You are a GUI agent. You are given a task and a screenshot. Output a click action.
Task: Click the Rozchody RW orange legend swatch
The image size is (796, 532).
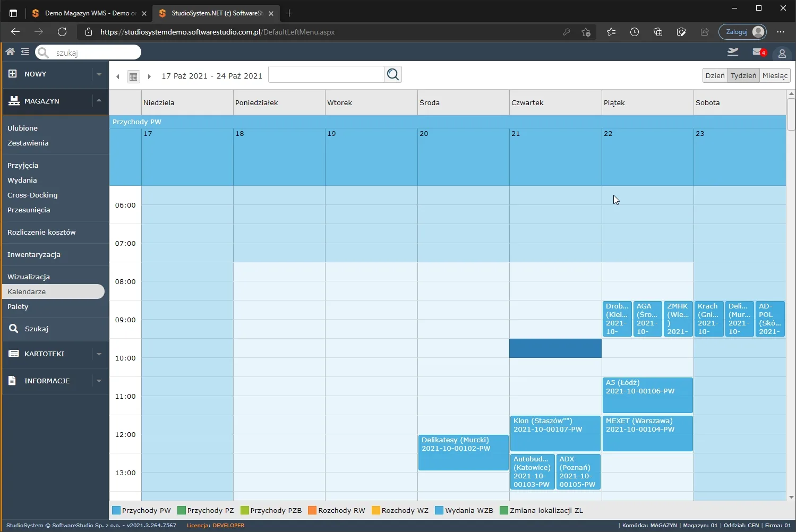coord(312,510)
